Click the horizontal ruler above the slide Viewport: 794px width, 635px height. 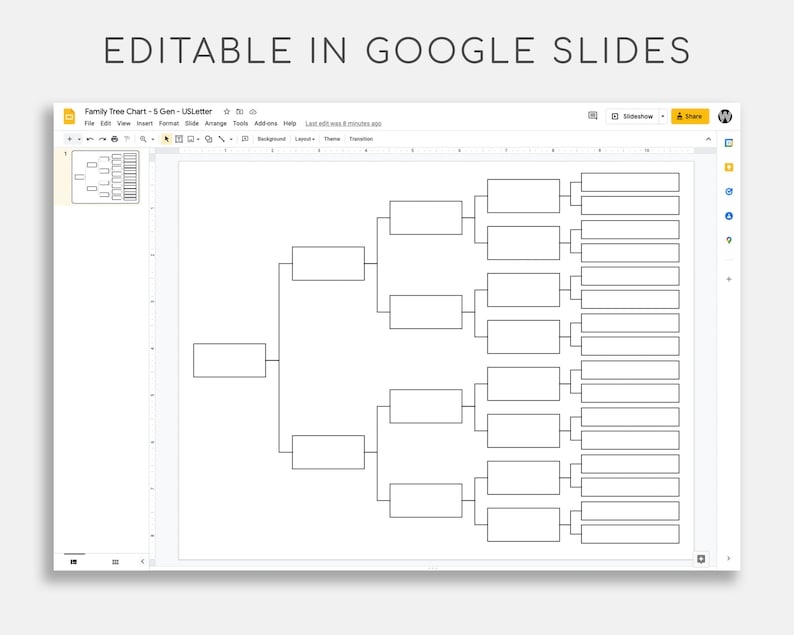tap(436, 150)
